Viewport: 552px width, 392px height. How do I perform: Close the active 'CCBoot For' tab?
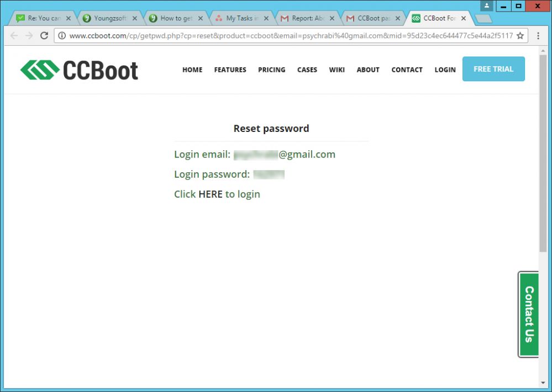[x=464, y=18]
